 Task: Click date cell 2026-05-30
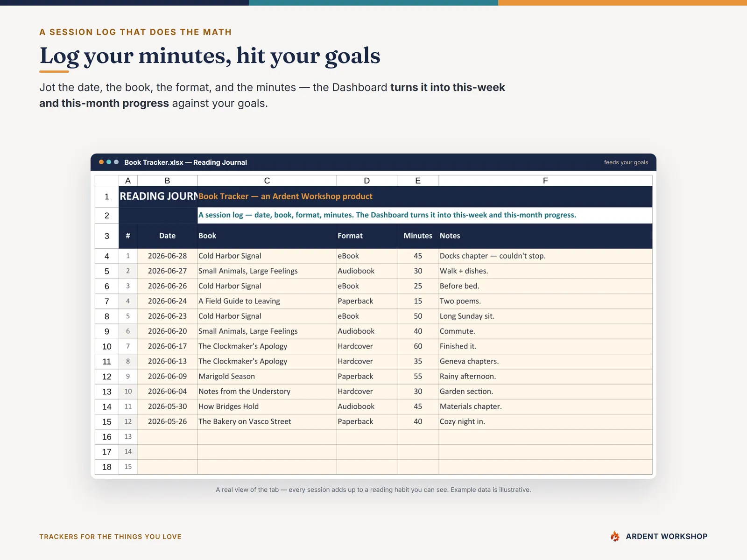(167, 406)
